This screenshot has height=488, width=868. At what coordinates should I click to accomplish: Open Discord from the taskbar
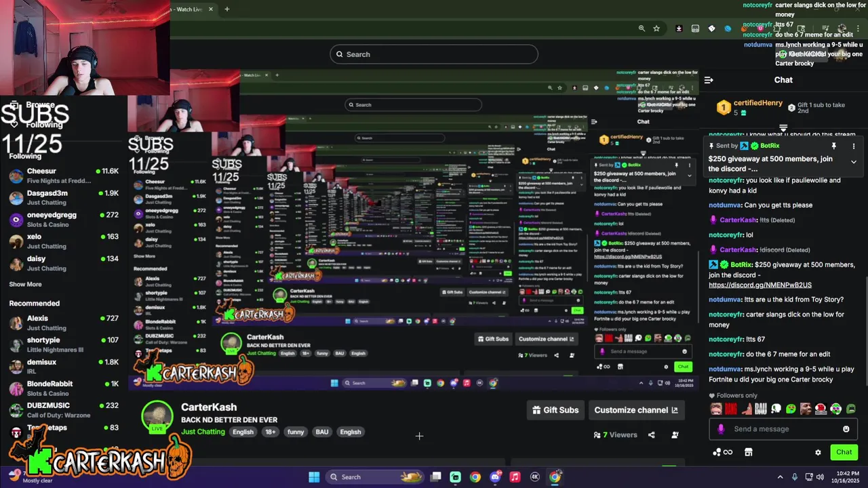click(x=495, y=477)
